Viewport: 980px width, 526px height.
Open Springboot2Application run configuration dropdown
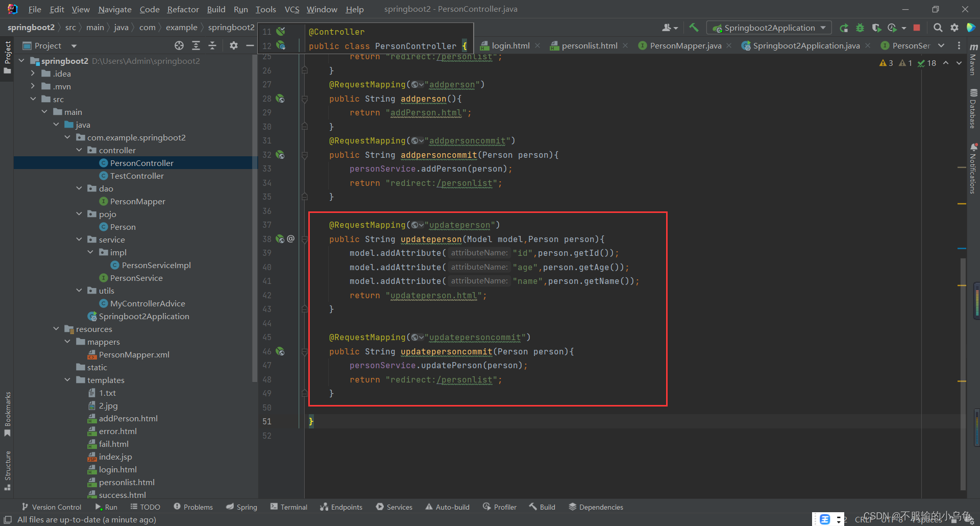click(x=769, y=28)
